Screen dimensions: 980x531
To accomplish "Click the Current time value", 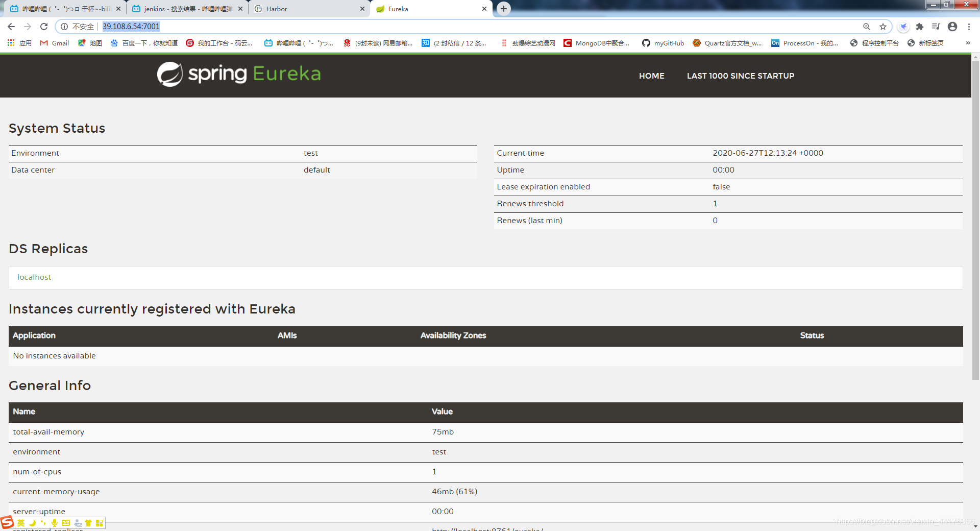I will click(x=768, y=153).
